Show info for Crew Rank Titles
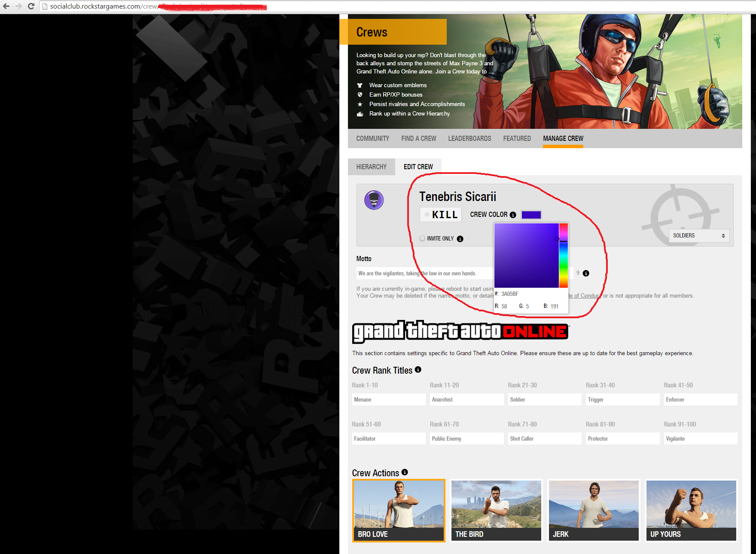 (418, 369)
